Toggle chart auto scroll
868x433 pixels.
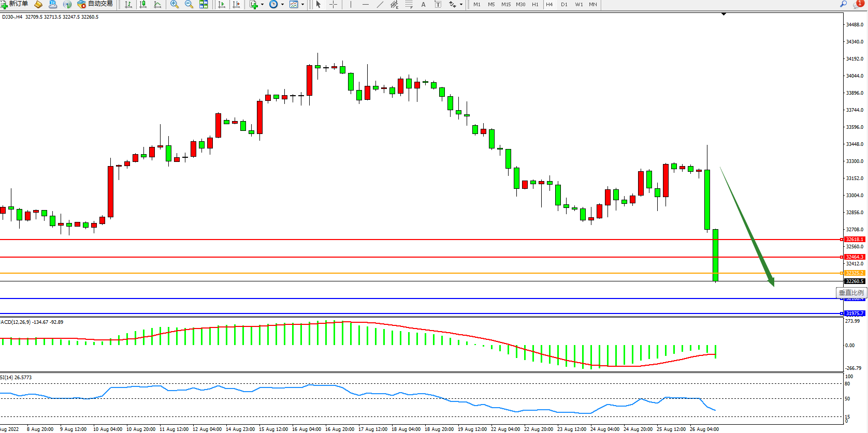222,4
